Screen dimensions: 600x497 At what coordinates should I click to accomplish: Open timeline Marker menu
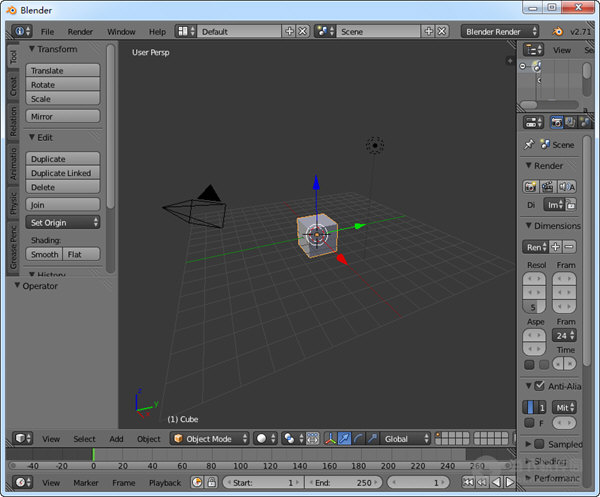click(x=86, y=483)
